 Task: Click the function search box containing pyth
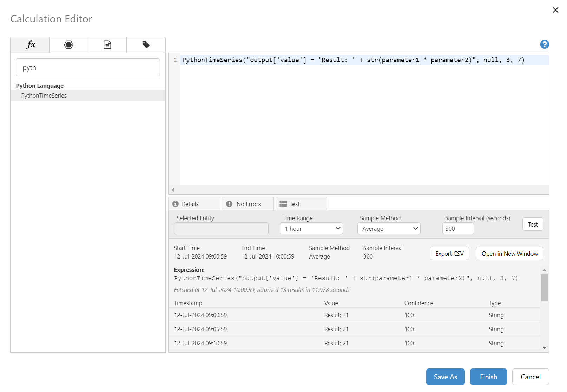(88, 67)
